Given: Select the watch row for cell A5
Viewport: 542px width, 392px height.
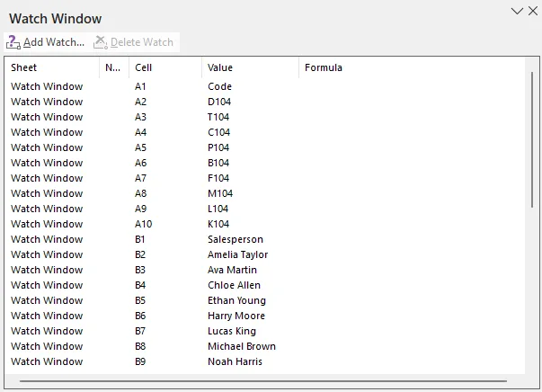Looking at the screenshot, I should coord(264,147).
